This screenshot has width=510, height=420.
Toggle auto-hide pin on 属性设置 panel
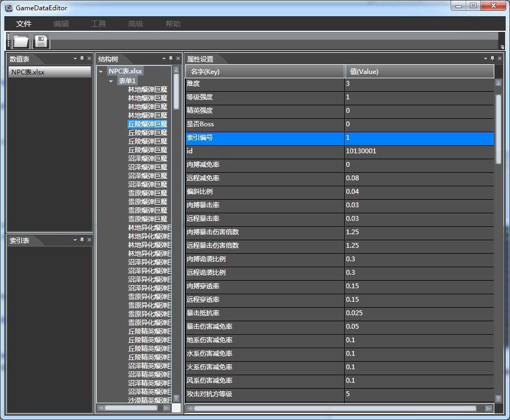tap(492, 58)
